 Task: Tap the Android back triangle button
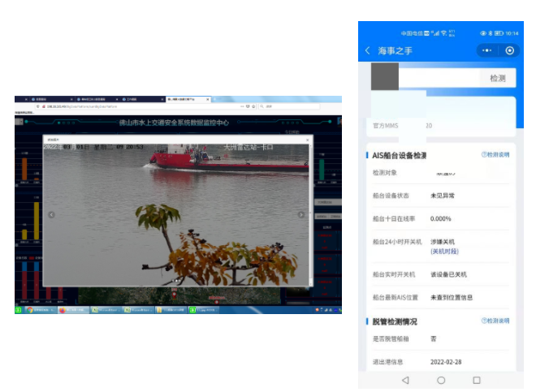[405, 380]
